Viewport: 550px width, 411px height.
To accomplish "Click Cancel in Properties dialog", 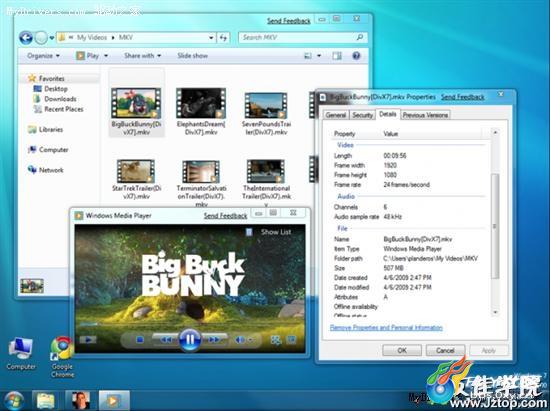I will (445, 350).
